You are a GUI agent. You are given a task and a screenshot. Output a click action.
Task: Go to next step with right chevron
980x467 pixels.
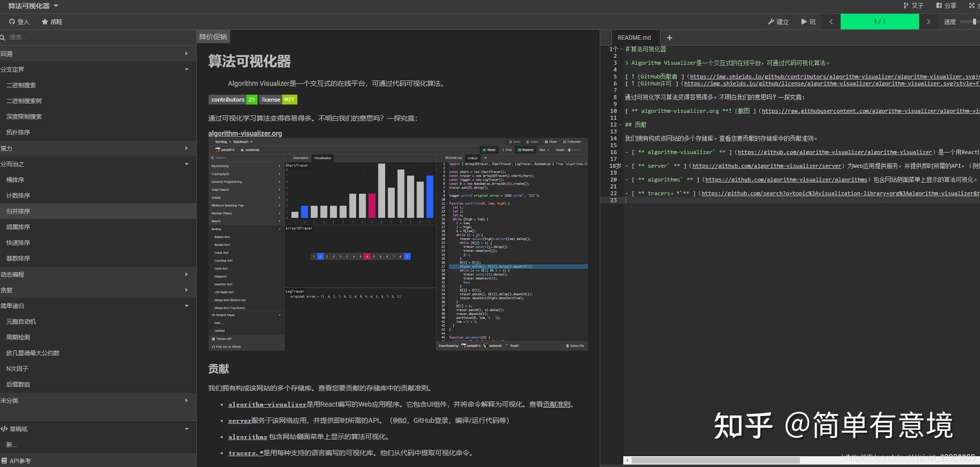click(x=928, y=22)
